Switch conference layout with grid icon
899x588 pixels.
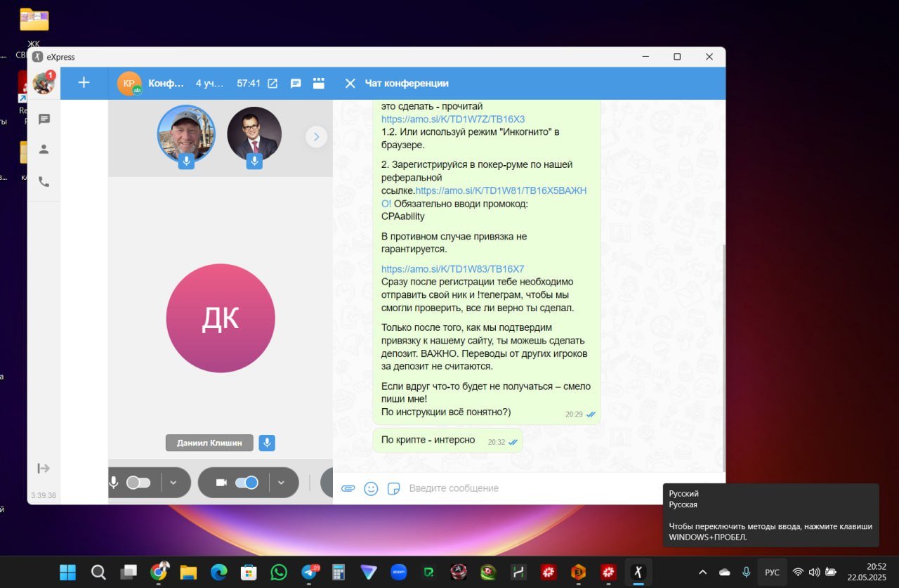(x=319, y=84)
